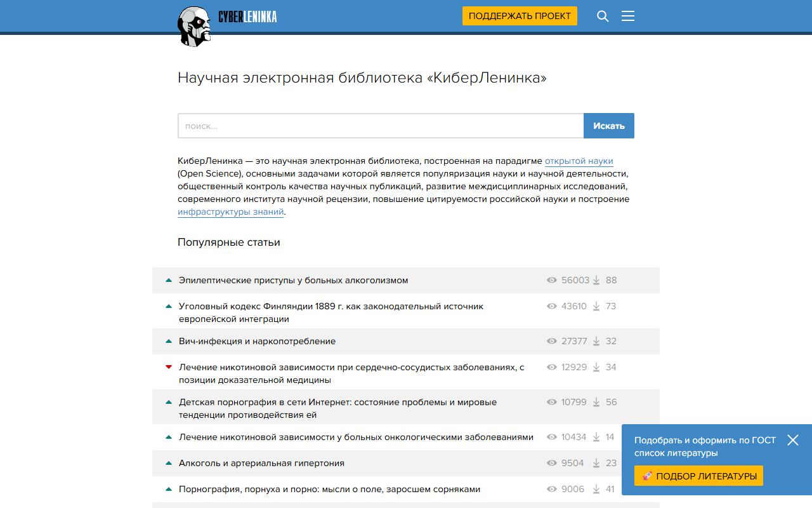Click the green trend arrow beside Вич-инфекция

click(169, 341)
